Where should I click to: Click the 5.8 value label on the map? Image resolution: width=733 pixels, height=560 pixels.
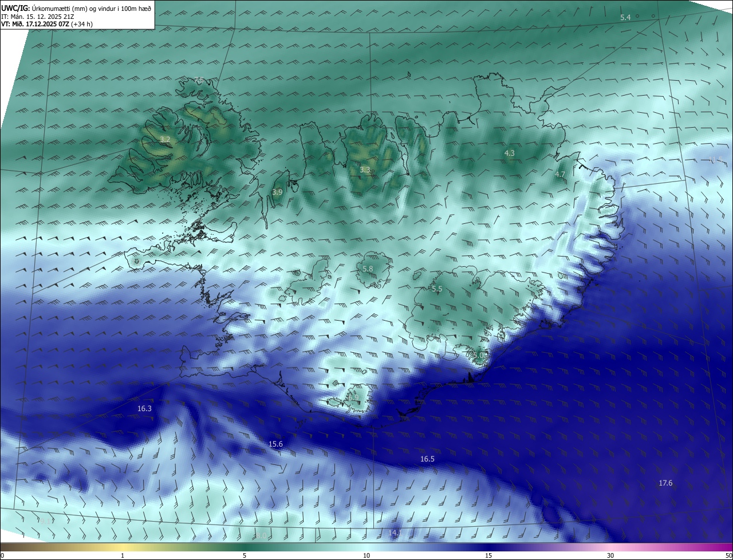click(368, 269)
